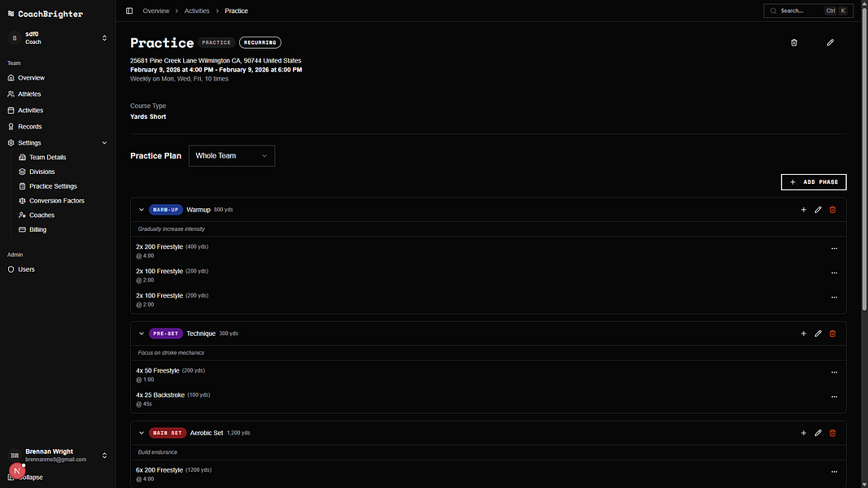This screenshot has width=868, height=488.
Task: Click the Settings sidebar item
Action: click(58, 143)
